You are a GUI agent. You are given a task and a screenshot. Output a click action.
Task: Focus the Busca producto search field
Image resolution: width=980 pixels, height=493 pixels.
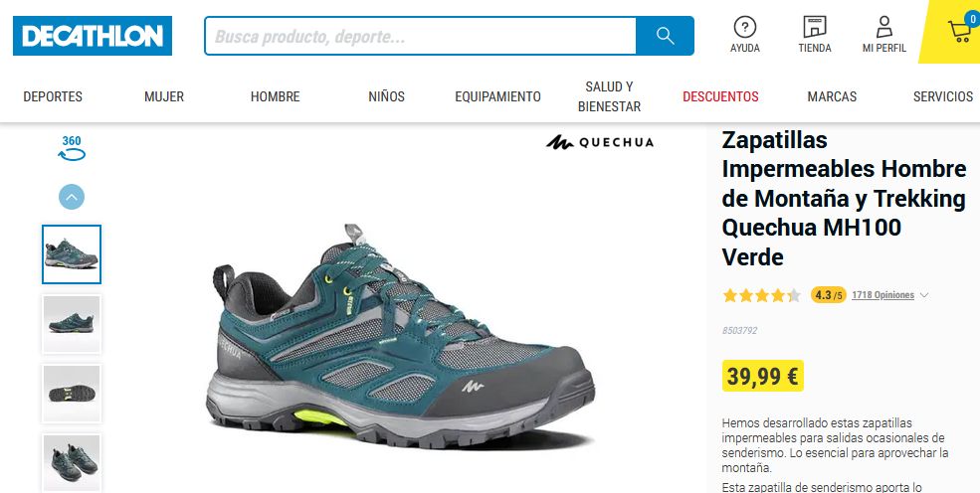421,36
